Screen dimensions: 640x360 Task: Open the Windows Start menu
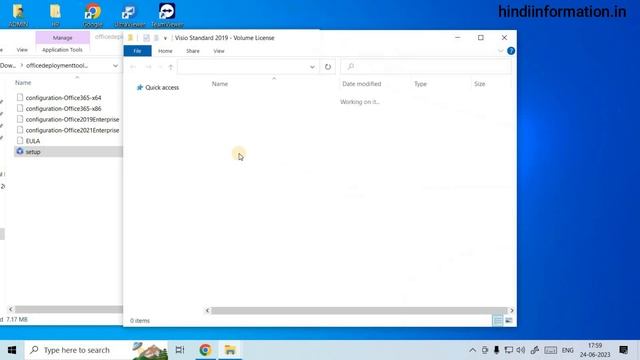pos(12,350)
